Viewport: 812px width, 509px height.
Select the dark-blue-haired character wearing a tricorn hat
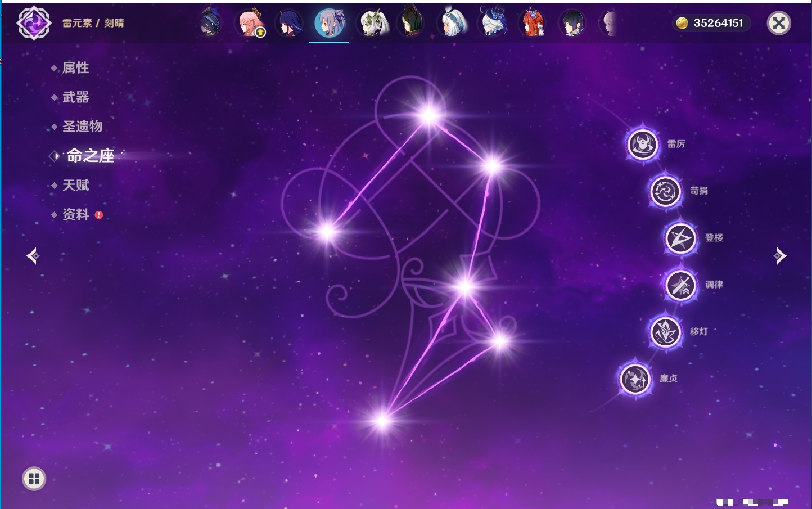[x=211, y=23]
